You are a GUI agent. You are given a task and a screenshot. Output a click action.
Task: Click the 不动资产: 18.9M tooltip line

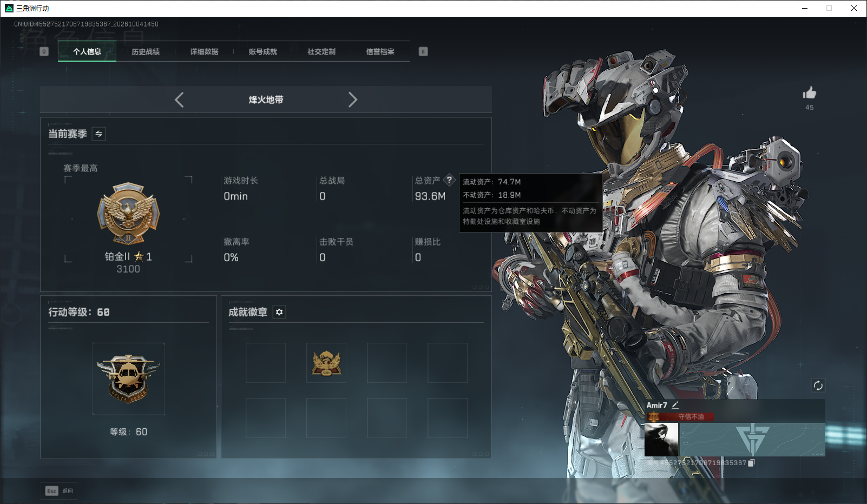[492, 195]
